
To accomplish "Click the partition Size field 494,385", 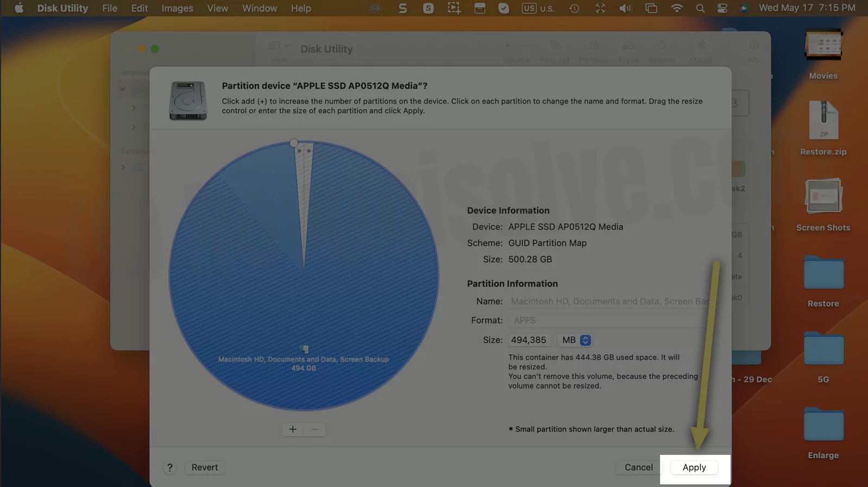I will tap(530, 340).
